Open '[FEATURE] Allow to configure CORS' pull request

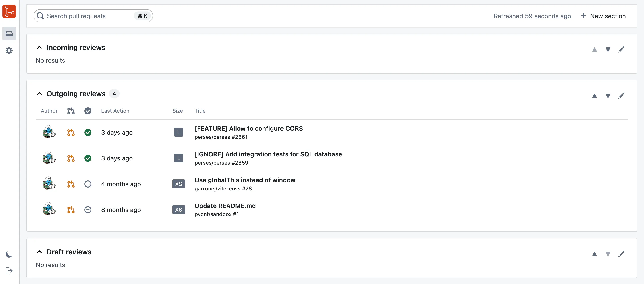(249, 128)
